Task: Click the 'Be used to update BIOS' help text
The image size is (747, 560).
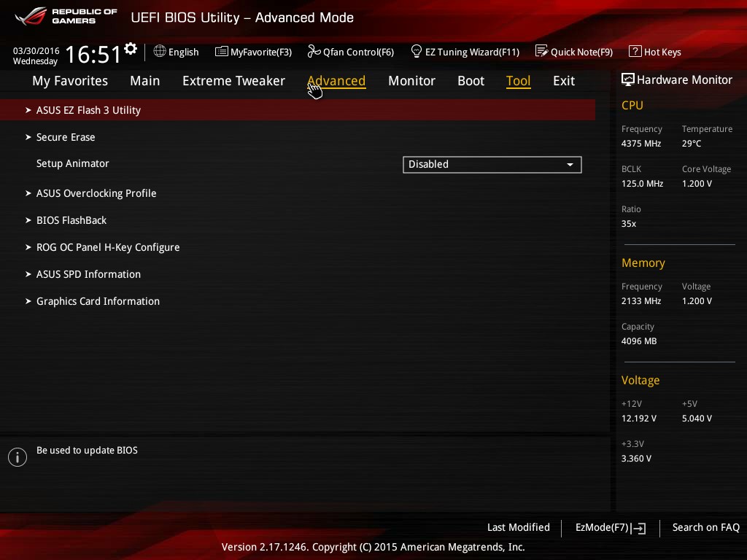Action: 87,450
